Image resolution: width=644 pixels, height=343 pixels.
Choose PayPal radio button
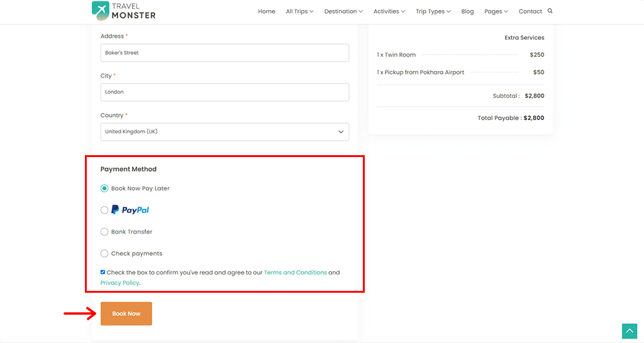104,210
